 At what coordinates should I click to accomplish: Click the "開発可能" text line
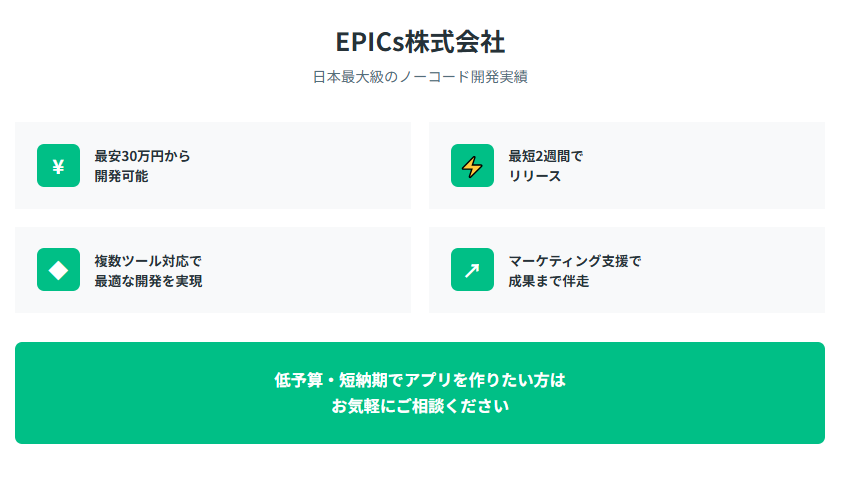point(121,177)
